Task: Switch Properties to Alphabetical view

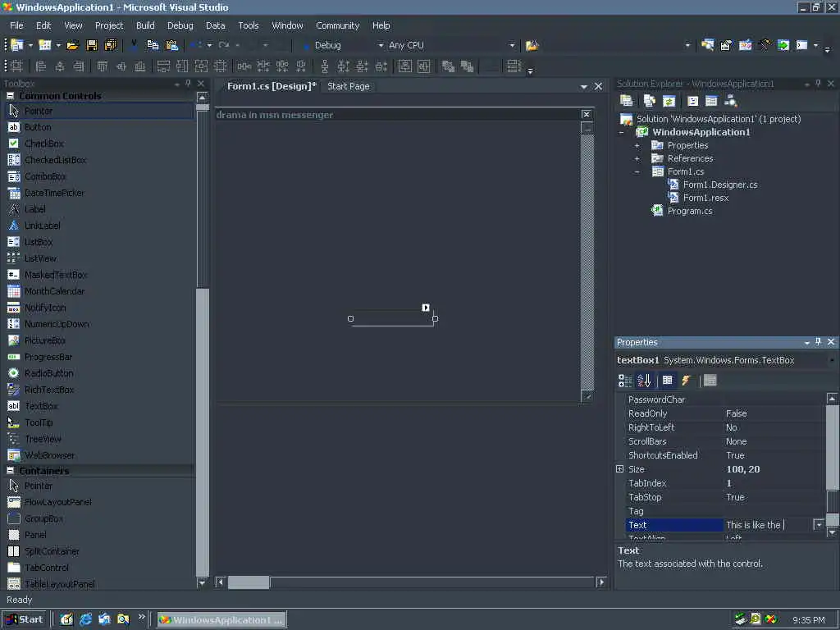Action: coord(645,381)
